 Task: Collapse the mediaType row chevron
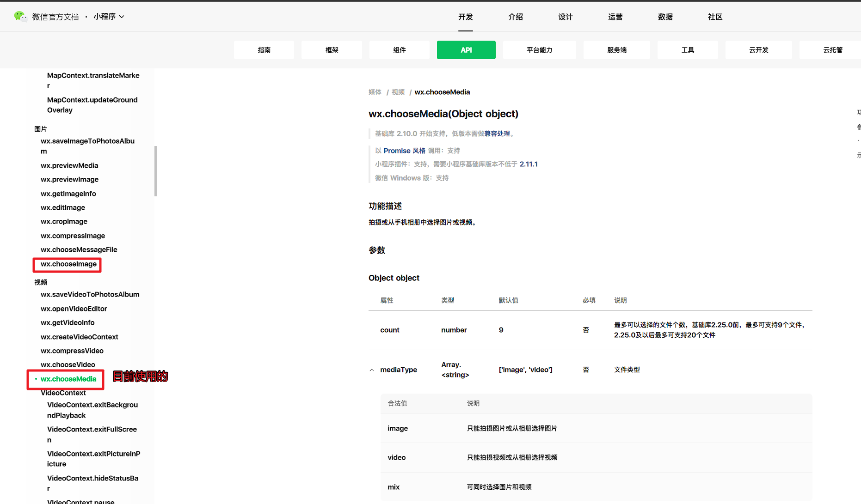pyautogui.click(x=372, y=370)
